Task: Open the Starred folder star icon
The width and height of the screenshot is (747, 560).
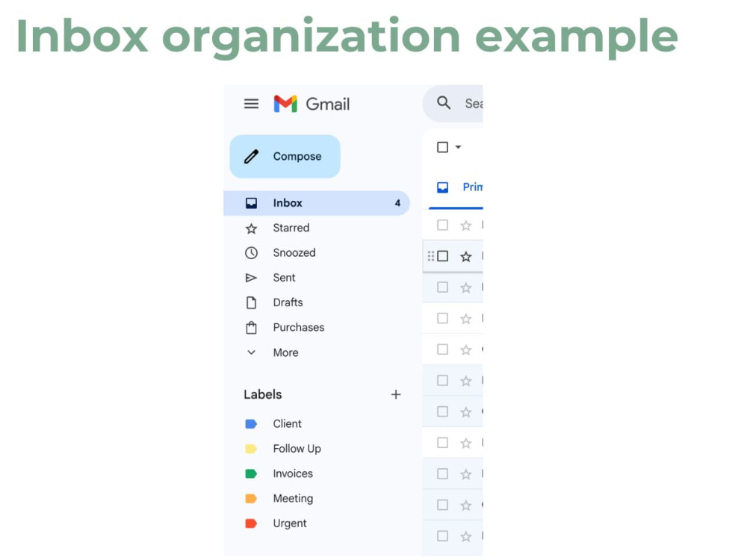Action: pos(251,228)
